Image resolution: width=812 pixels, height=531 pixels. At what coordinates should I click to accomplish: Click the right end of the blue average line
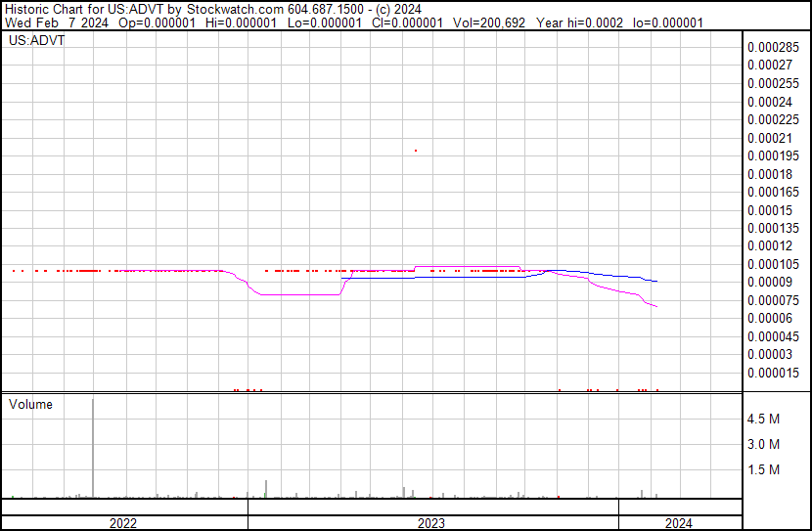coord(656,282)
